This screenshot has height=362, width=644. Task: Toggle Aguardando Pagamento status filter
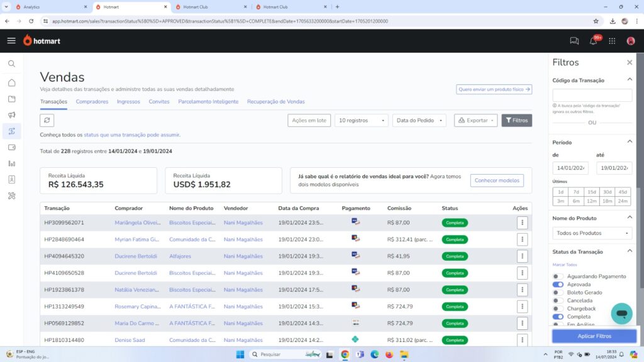click(557, 277)
